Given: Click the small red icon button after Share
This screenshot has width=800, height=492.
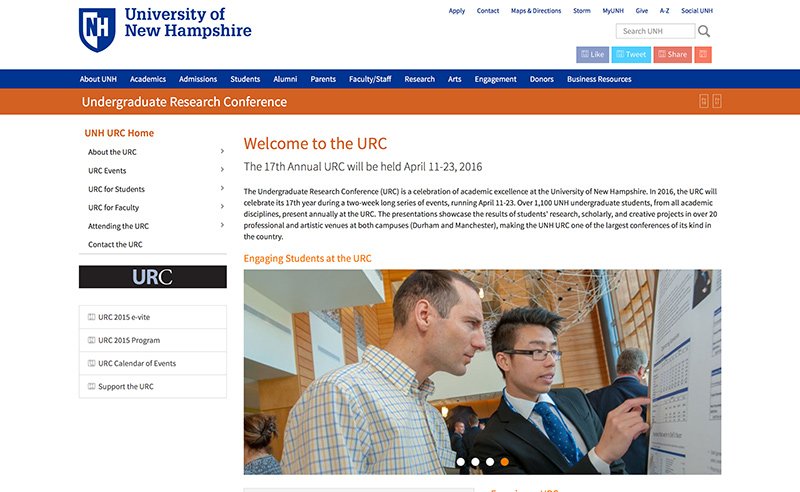Looking at the screenshot, I should (703, 55).
